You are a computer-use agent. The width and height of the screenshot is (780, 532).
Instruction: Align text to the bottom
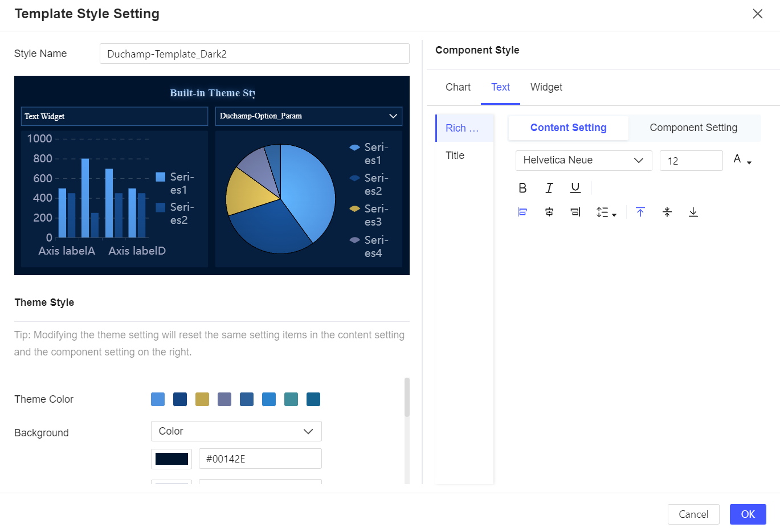pos(693,212)
